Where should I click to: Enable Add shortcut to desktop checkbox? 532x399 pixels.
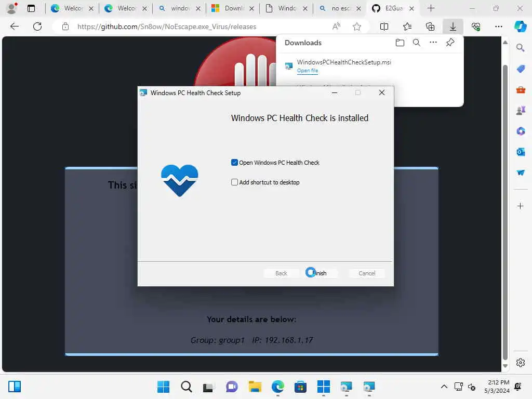234,182
